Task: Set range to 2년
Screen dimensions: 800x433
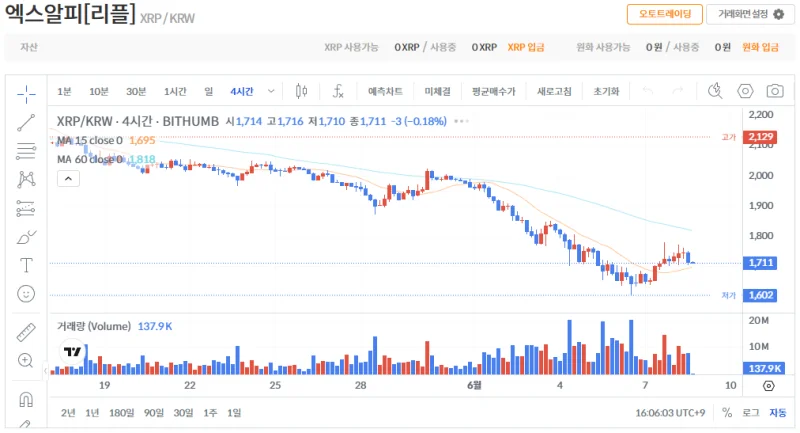Action: click(68, 413)
